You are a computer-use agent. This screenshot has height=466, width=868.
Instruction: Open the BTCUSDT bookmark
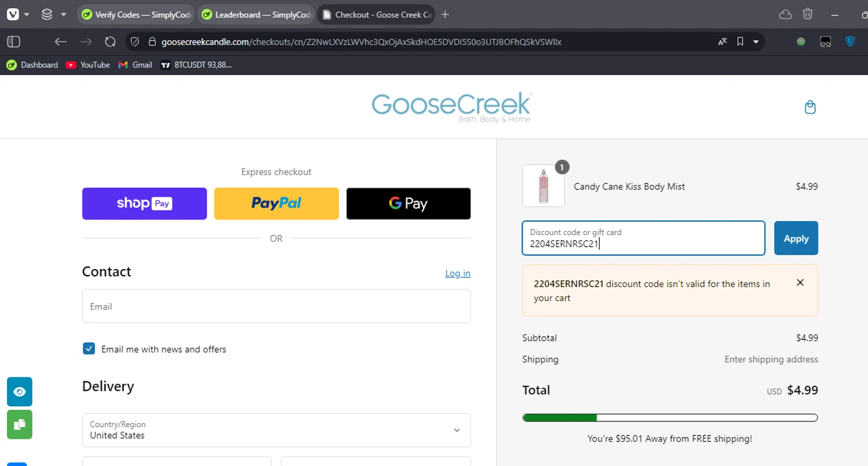(196, 65)
